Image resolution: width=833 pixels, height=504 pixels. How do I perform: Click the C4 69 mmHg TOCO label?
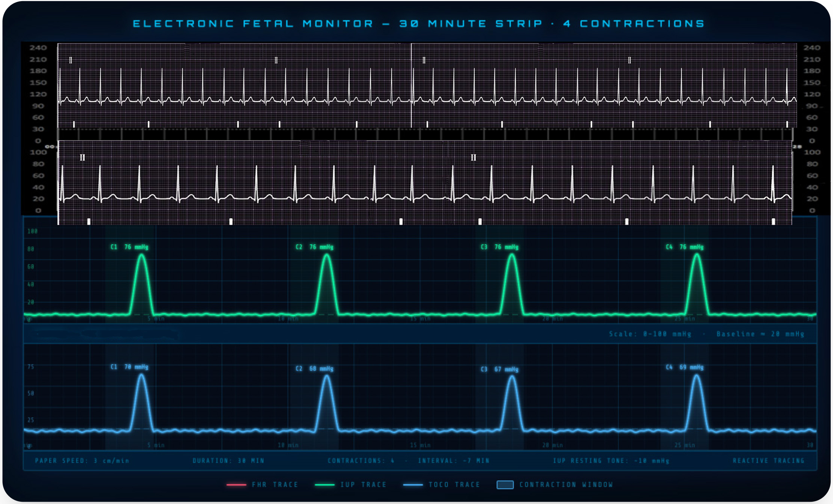coord(684,368)
